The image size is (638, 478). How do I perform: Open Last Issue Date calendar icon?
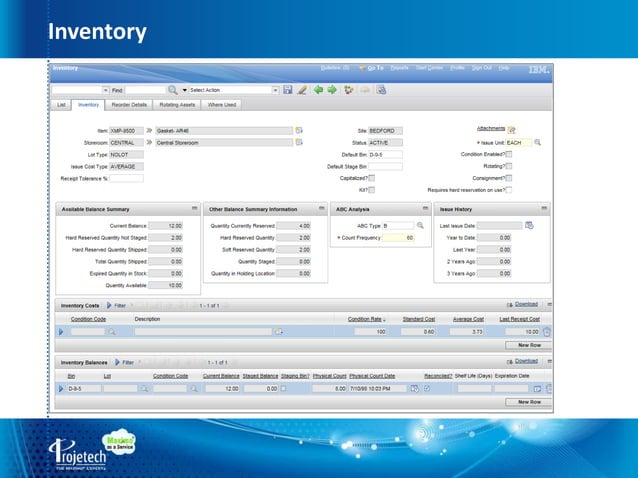tap(530, 226)
